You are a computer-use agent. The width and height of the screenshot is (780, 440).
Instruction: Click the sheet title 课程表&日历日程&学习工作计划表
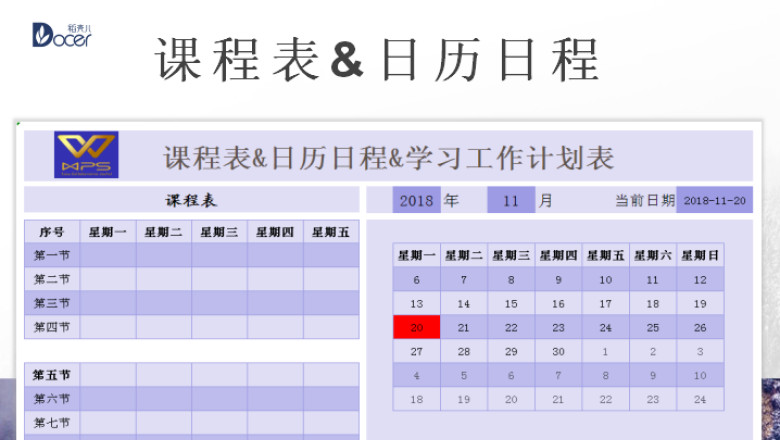tap(389, 158)
